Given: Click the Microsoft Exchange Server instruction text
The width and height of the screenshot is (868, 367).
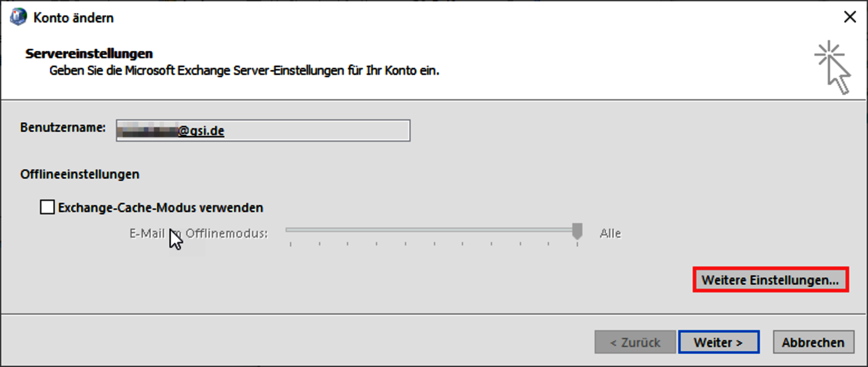Looking at the screenshot, I should point(244,71).
